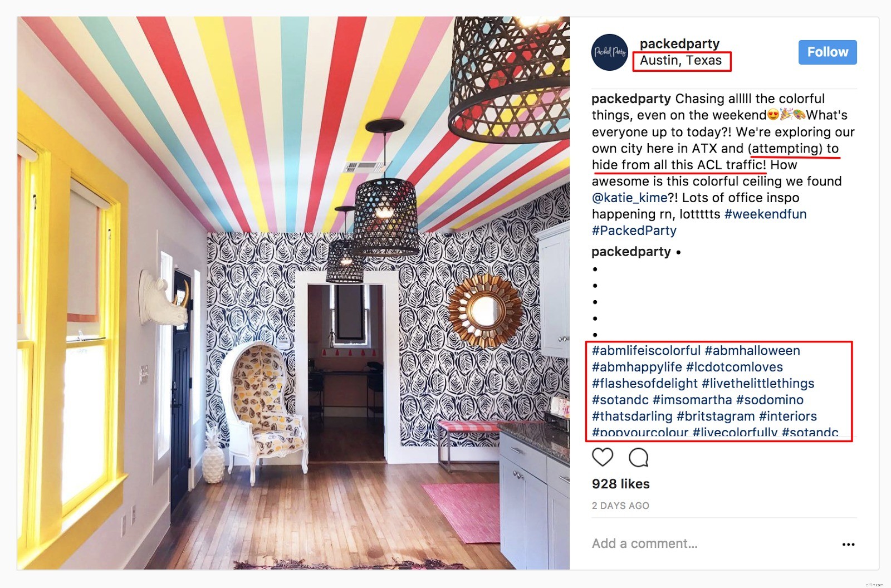The height and width of the screenshot is (588, 891).
Task: Follow the packedparty account
Action: (828, 52)
